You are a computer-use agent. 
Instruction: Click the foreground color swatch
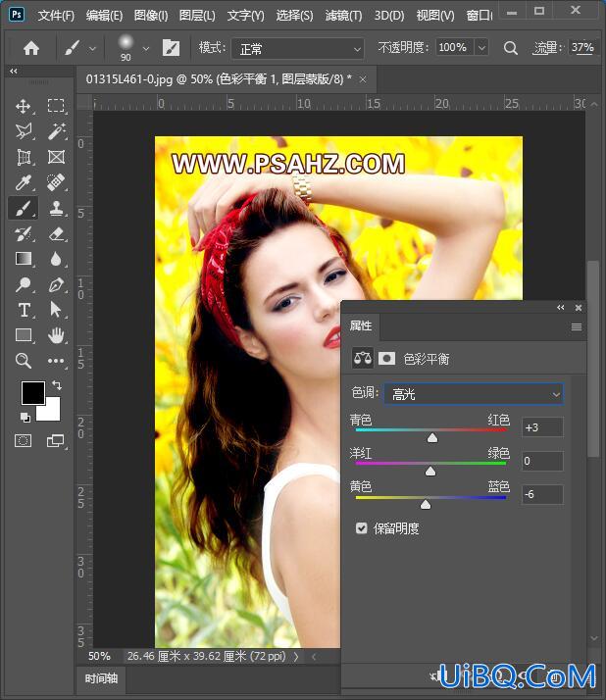point(32,392)
